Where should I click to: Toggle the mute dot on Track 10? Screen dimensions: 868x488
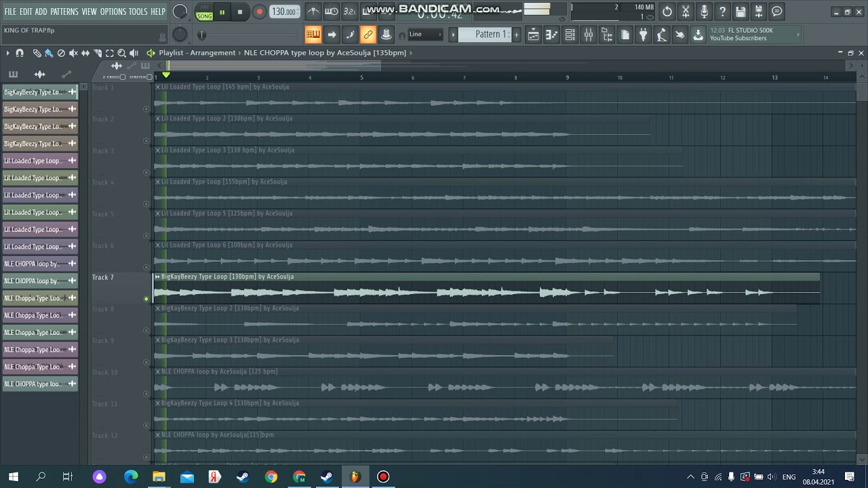(146, 394)
